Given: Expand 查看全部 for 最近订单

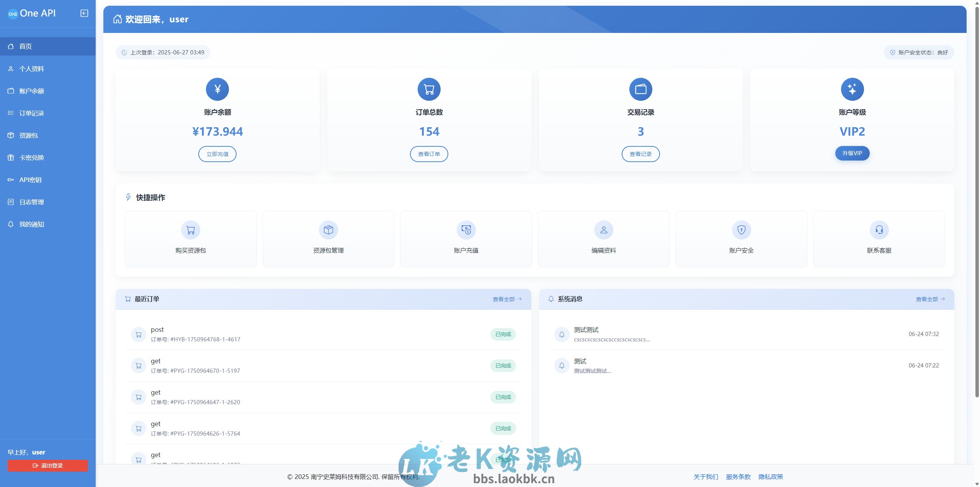Looking at the screenshot, I should tap(507, 299).
